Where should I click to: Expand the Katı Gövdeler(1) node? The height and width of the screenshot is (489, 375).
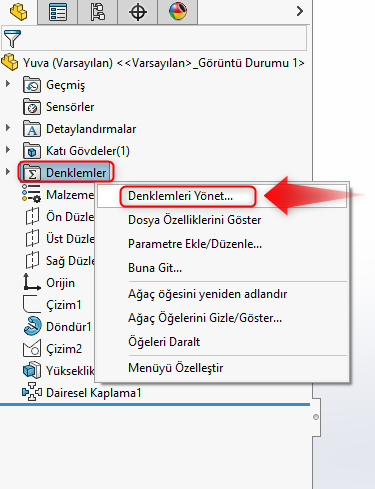[8, 150]
